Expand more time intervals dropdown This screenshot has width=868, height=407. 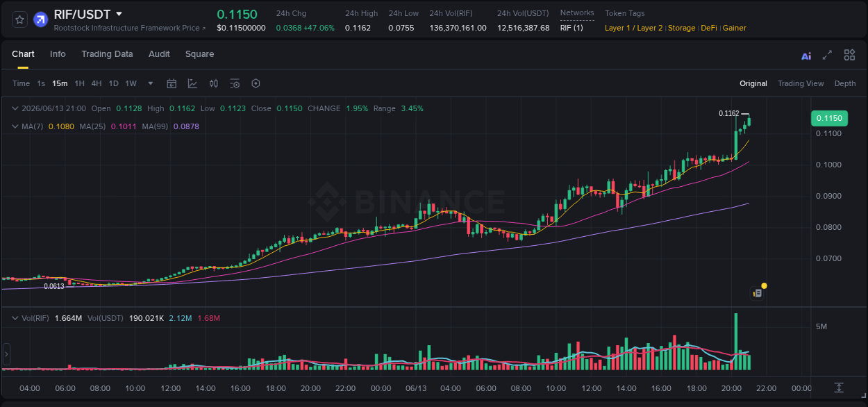point(151,83)
